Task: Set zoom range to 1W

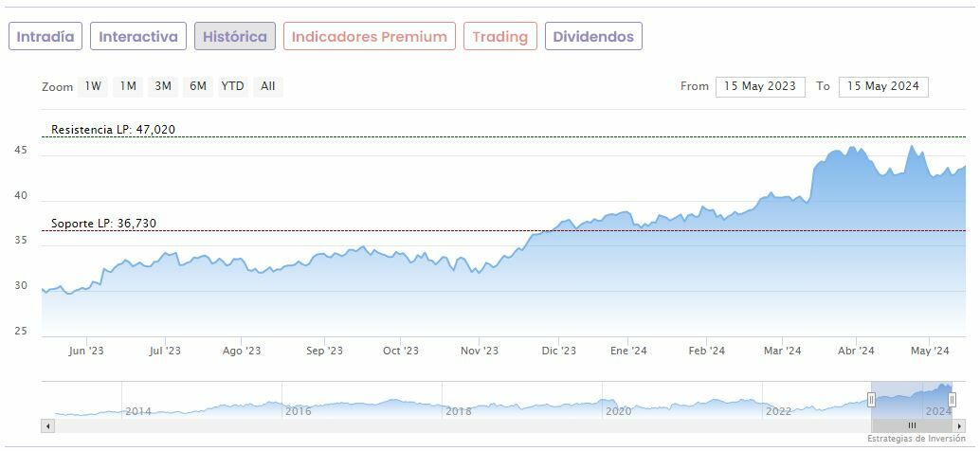Action: pos(93,86)
